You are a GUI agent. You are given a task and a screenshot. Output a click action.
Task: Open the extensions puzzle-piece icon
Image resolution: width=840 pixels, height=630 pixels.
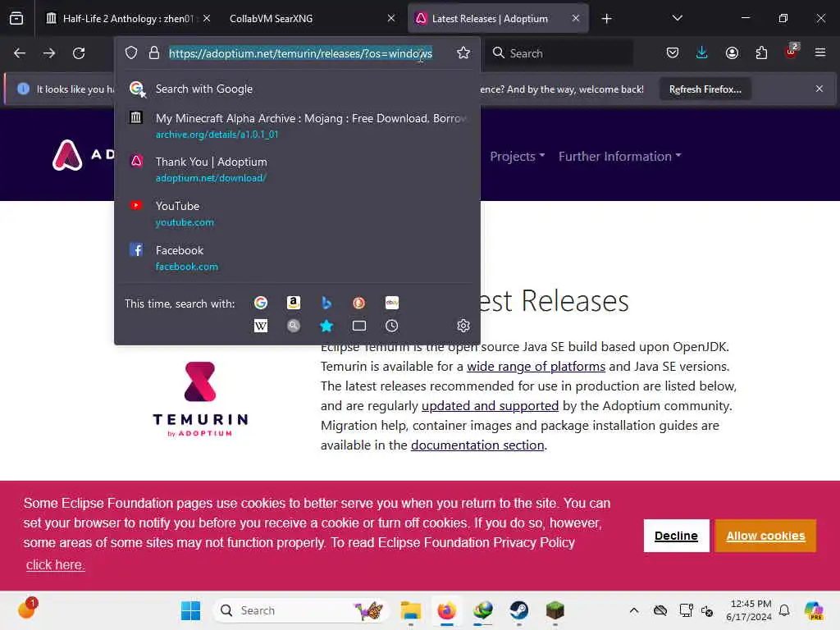(x=761, y=53)
